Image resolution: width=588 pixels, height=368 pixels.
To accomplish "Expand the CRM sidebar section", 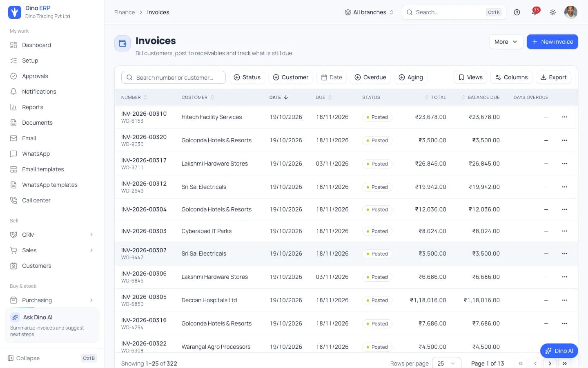I will [52, 235].
